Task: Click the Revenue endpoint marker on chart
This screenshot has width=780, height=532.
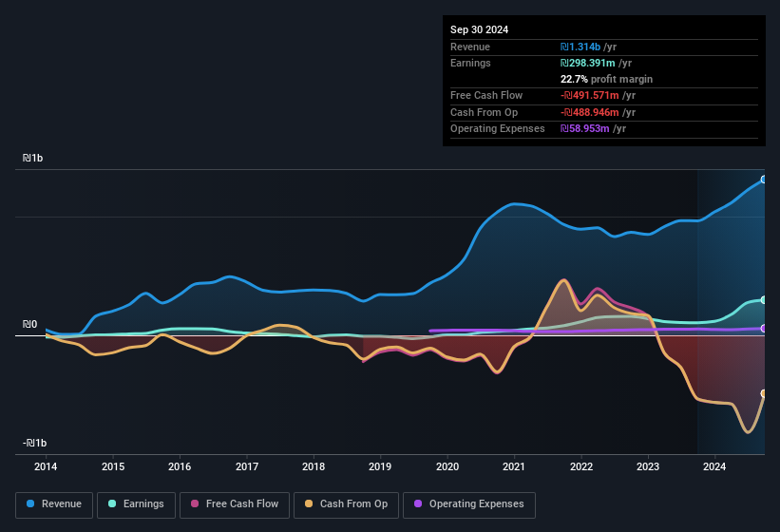Action: (764, 180)
